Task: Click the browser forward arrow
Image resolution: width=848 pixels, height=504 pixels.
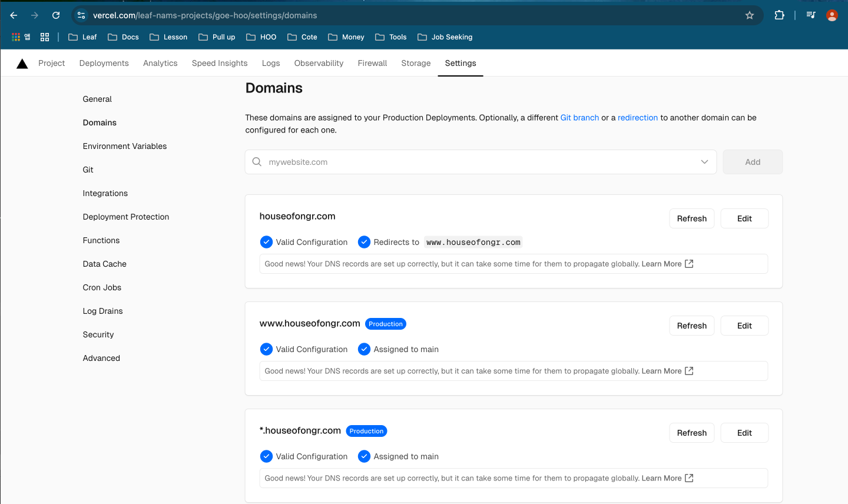Action: click(35, 15)
